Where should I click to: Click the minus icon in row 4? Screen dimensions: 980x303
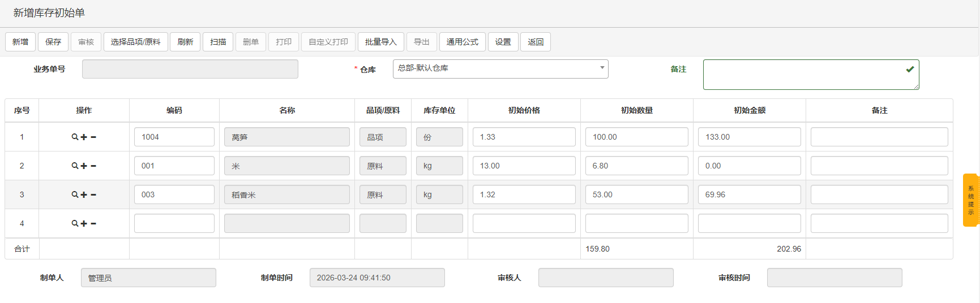93,223
